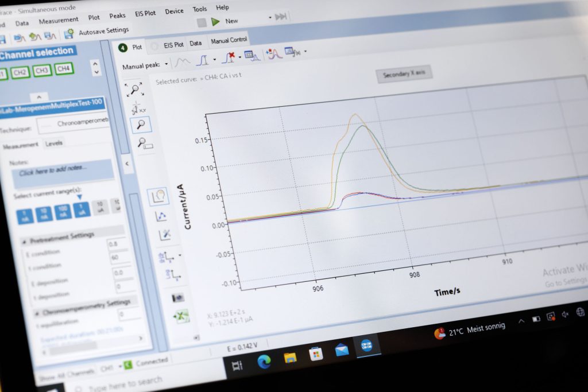This screenshot has height=392, width=588.
Task: Collapse the channel selection panel with the up chevron
Action: click(x=39, y=97)
